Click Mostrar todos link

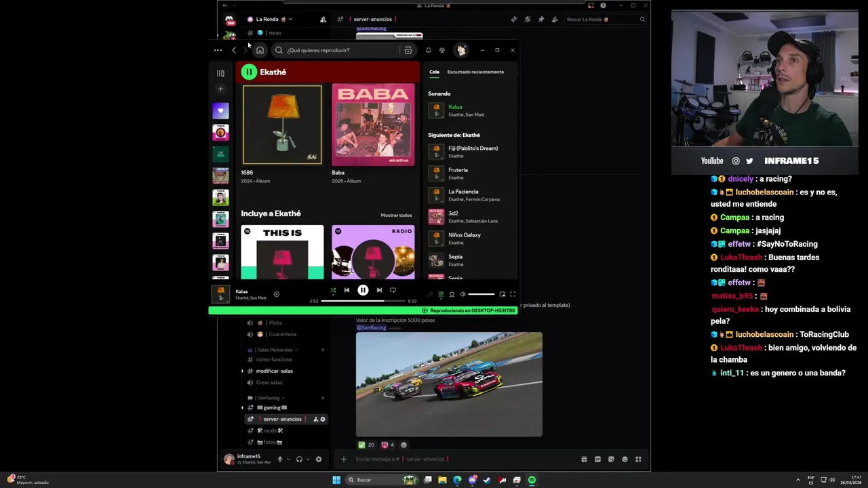pos(396,216)
